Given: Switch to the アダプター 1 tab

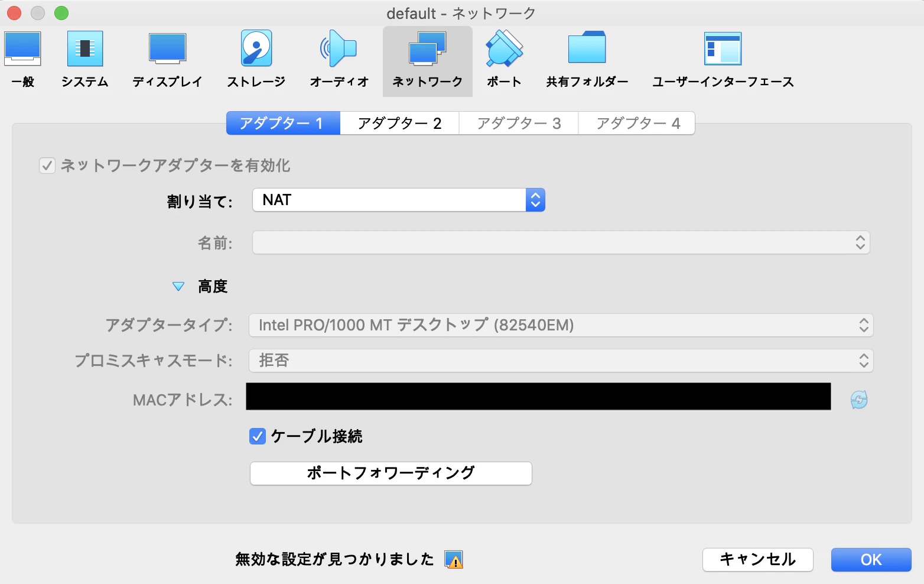Looking at the screenshot, I should pos(284,123).
